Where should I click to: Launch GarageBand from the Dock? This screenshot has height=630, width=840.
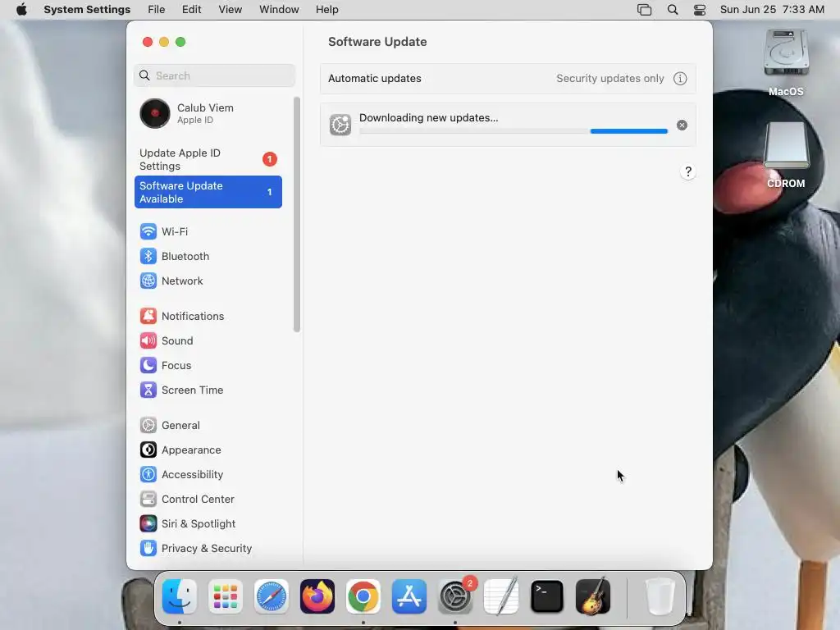pyautogui.click(x=593, y=596)
